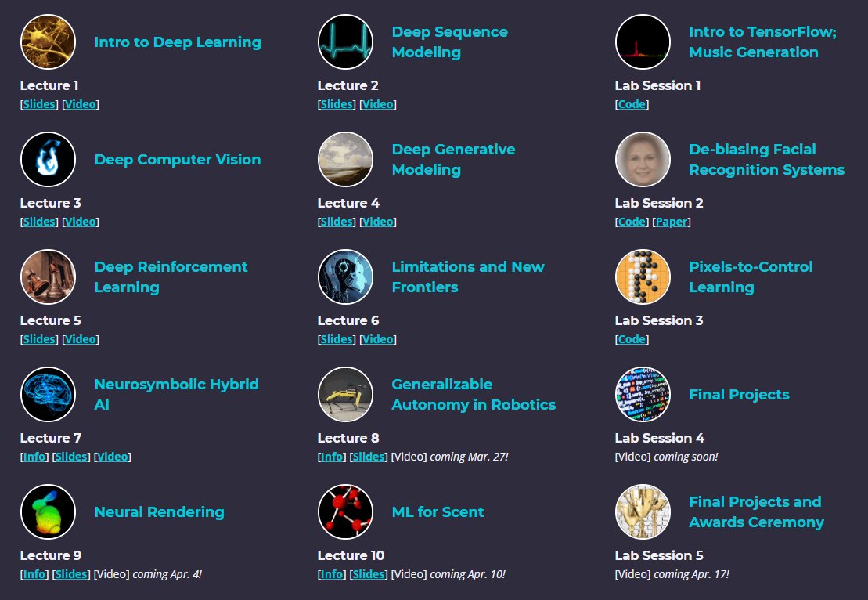The image size is (868, 600).
Task: Open Final Projects and Awards Ceremony title
Action: pos(756,512)
